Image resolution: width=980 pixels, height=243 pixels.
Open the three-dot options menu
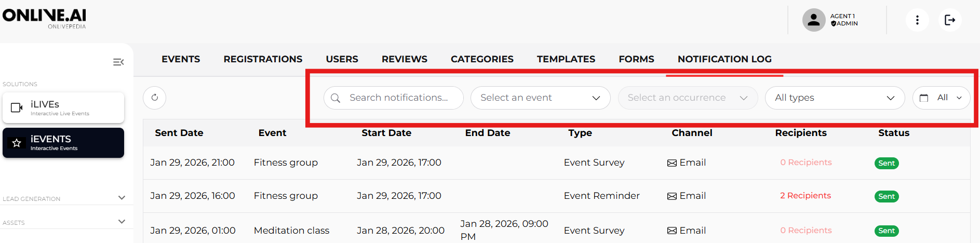pyautogui.click(x=917, y=20)
